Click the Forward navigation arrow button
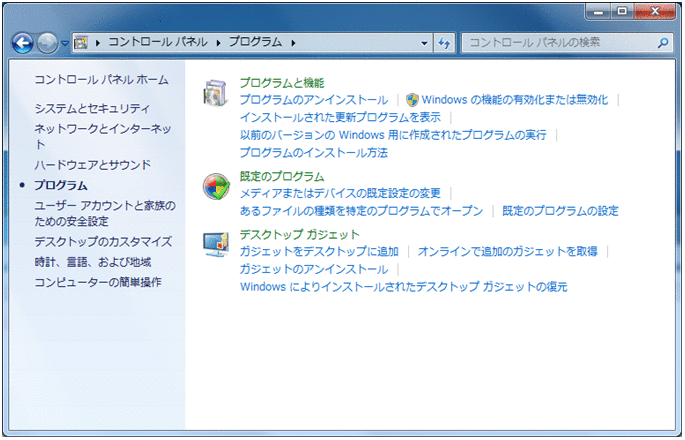 point(47,43)
